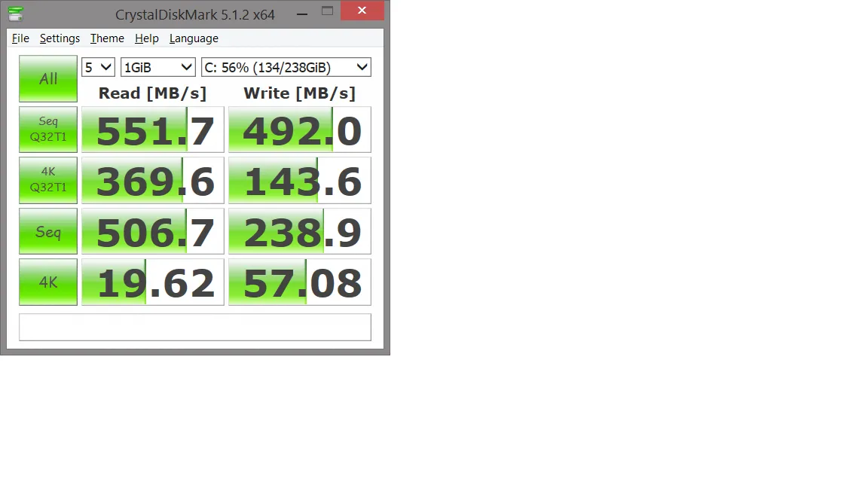This screenshot has width=868, height=488.
Task: Start the 4K Q32T1 test
Action: [x=48, y=181]
